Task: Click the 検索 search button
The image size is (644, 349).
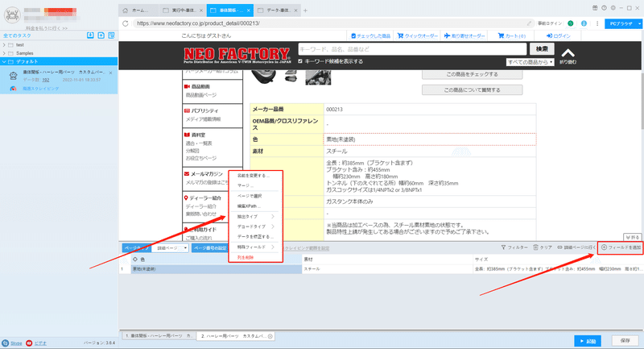Action: [x=542, y=49]
